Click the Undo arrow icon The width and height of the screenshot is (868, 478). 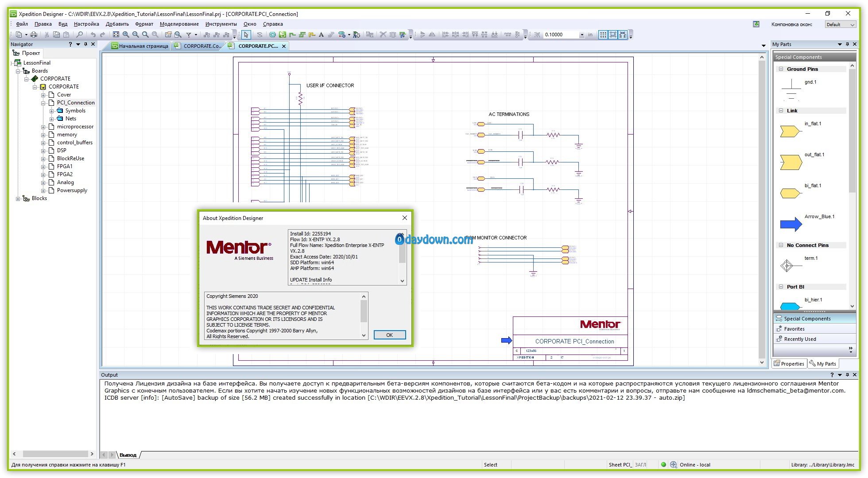[x=93, y=35]
